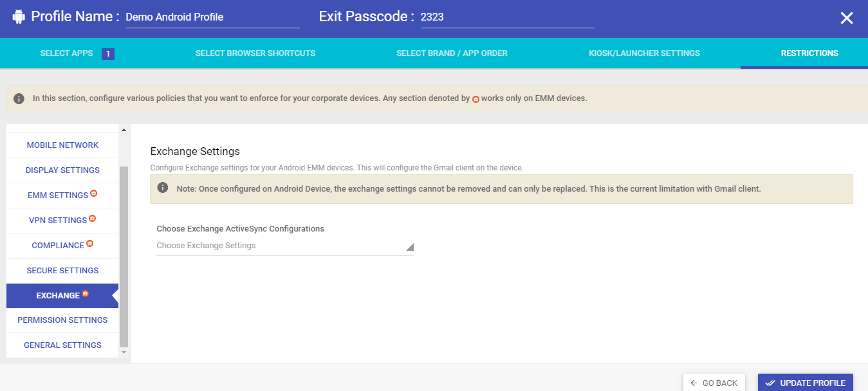Image resolution: width=868 pixels, height=391 pixels.
Task: Switch to the Select Browser Shortcuts tab
Action: click(x=255, y=53)
